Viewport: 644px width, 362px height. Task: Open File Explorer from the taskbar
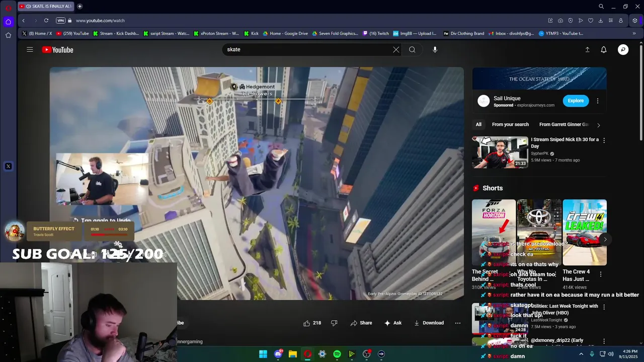[x=293, y=354]
